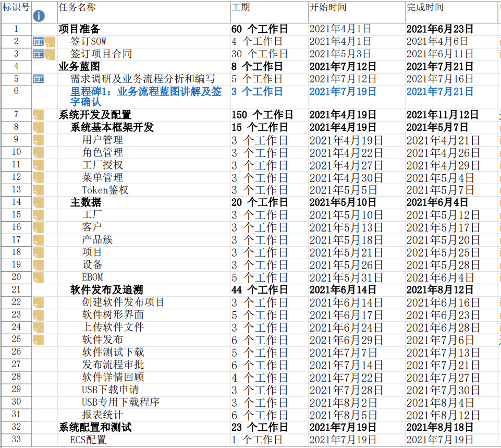
Task: Select the task name 软件发布及追溯
Action: pyautogui.click(x=107, y=290)
